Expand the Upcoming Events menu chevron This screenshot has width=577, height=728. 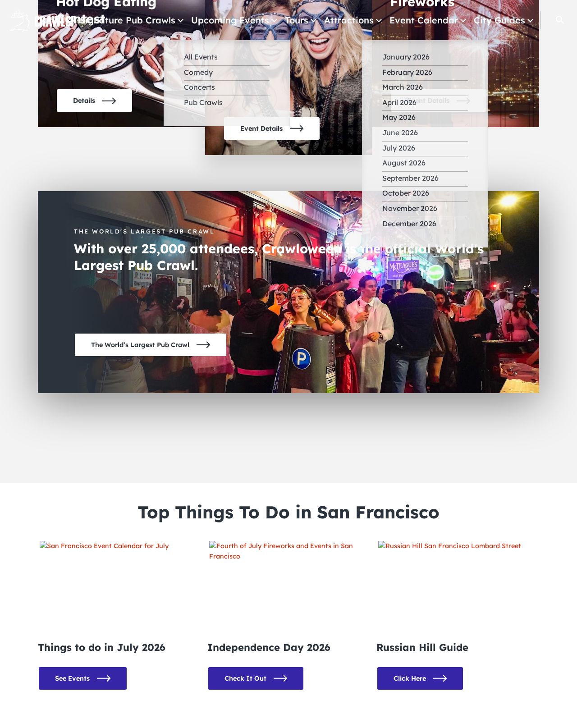tap(274, 21)
